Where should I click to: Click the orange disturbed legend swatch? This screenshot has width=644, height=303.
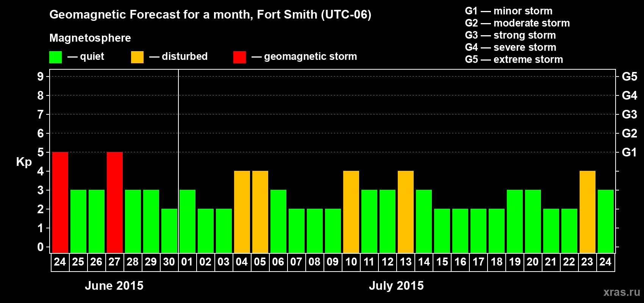coord(137,57)
